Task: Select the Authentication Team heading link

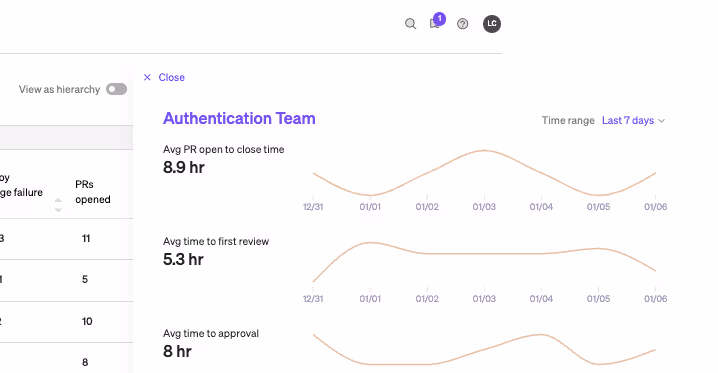Action: click(x=239, y=119)
